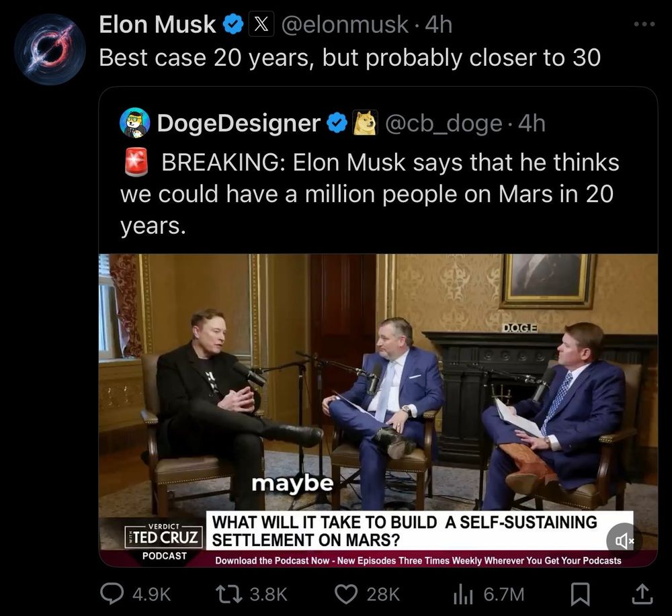Bookmark this post
Screen dimensions: 672x616
click(581, 595)
